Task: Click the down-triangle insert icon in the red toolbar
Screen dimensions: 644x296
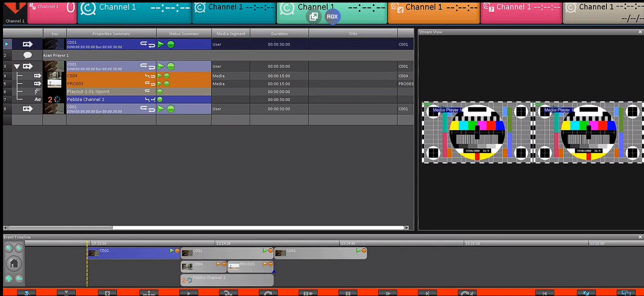Action: pos(66,292)
